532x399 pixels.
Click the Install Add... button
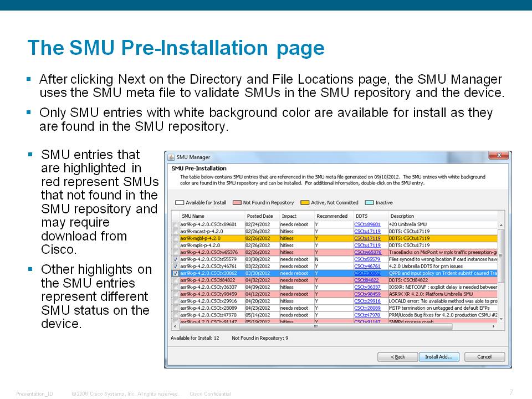(439, 357)
